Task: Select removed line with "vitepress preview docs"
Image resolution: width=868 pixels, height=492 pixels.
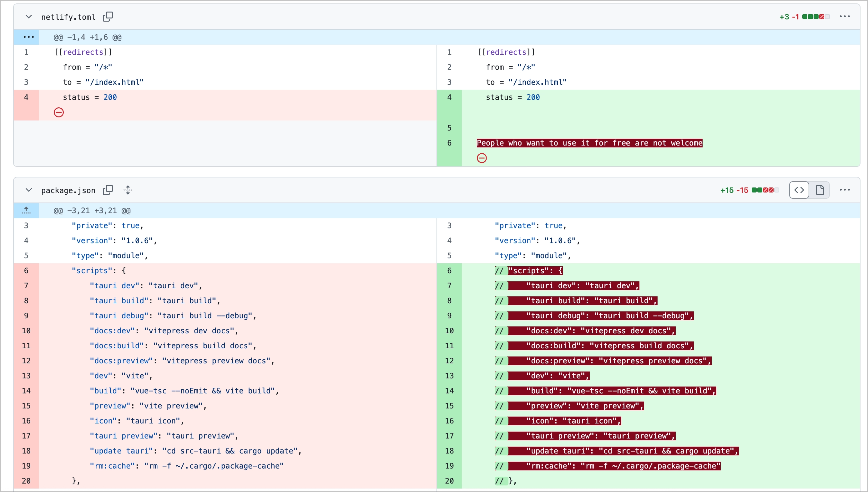Action: tap(182, 361)
